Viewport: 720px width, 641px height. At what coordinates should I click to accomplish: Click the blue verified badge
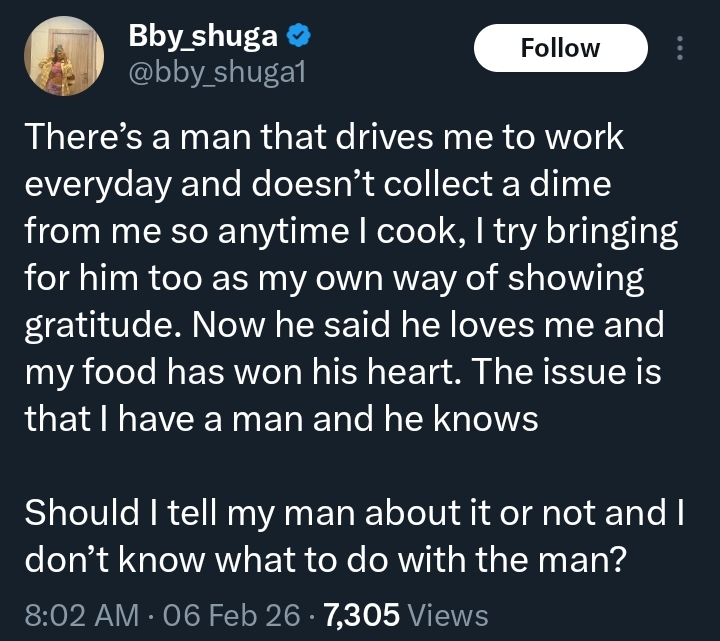click(x=297, y=37)
